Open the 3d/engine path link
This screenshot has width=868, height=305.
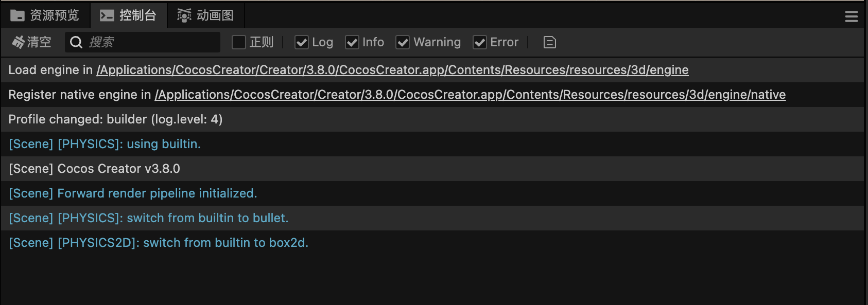pos(392,70)
